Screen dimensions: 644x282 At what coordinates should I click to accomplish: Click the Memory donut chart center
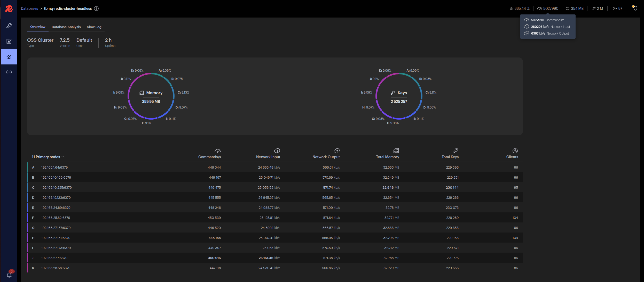click(x=151, y=97)
